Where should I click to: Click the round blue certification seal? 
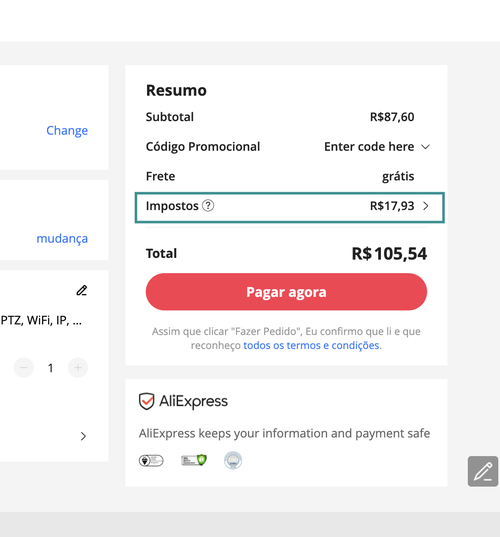tap(233, 460)
